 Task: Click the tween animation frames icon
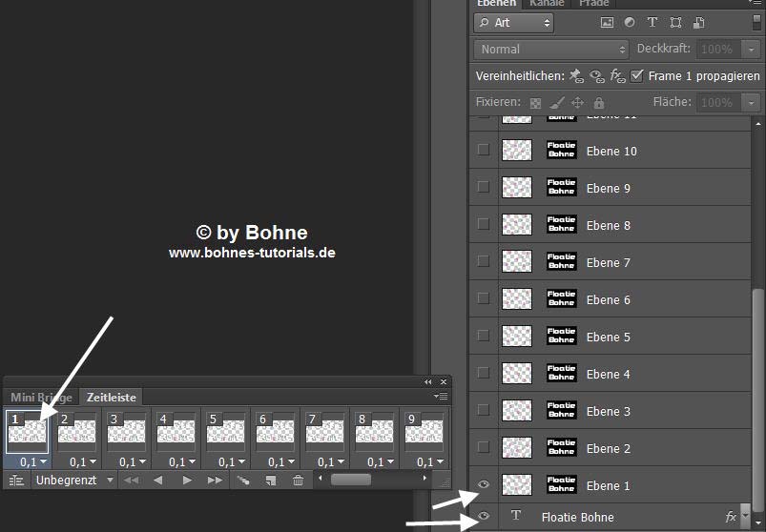click(x=243, y=481)
